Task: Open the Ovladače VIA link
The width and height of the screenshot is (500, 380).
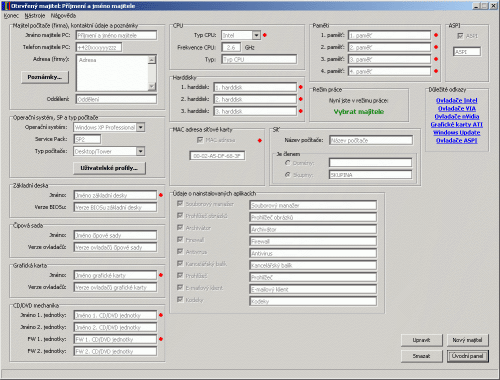Action: [457, 108]
